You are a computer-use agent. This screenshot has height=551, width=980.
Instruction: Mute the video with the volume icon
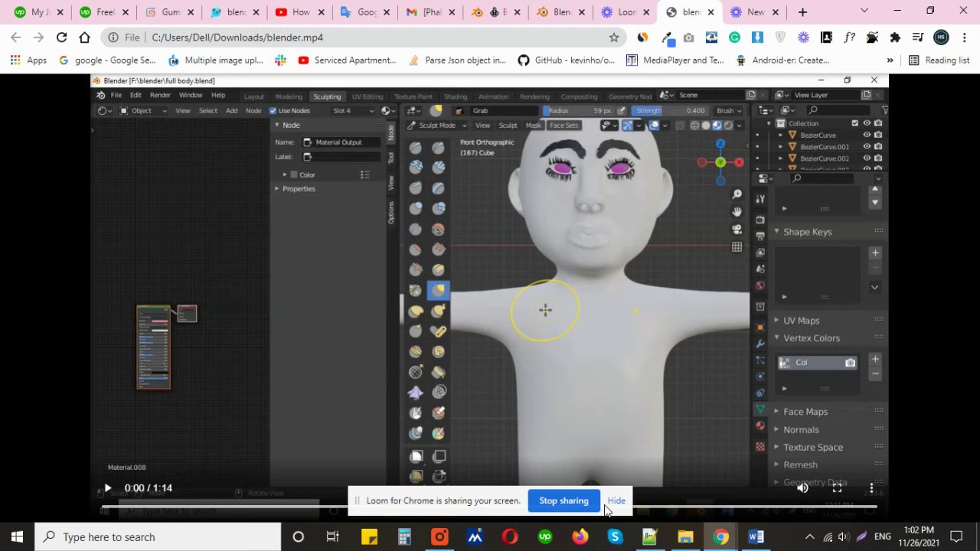[802, 487]
